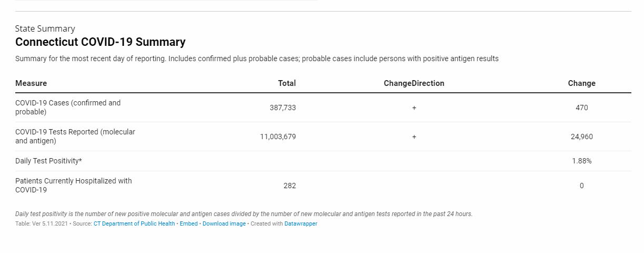Click the Embed link

pyautogui.click(x=189, y=223)
